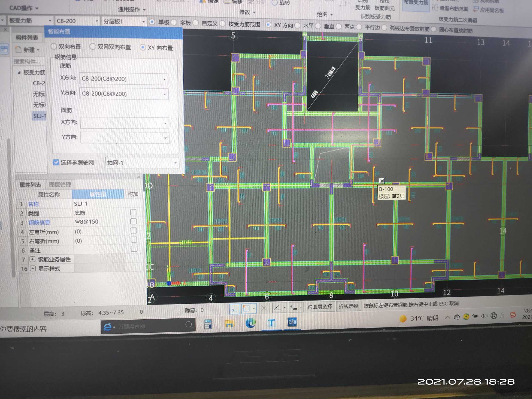Click the volume speaker tray icon
Screen dimensions: 532x399
(484, 316)
